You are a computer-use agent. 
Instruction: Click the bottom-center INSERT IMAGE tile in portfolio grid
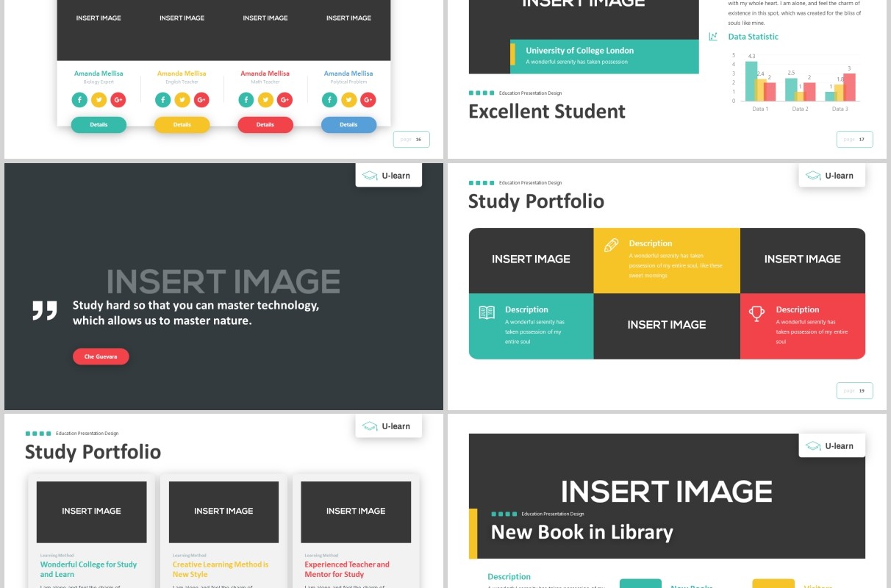667,326
